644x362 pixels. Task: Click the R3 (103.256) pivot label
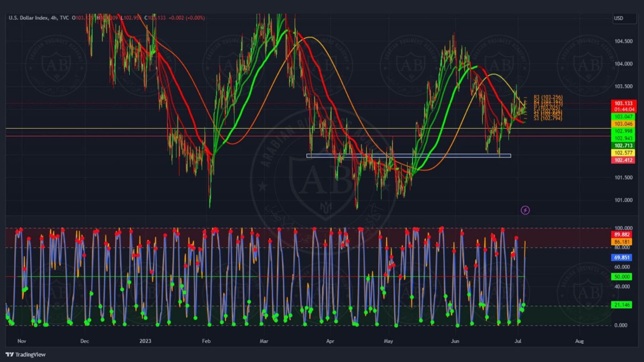(x=548, y=98)
